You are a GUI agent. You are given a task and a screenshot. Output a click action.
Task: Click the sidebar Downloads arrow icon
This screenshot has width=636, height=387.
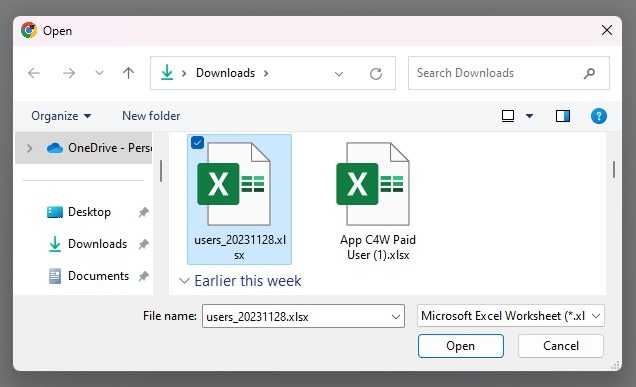pos(55,244)
